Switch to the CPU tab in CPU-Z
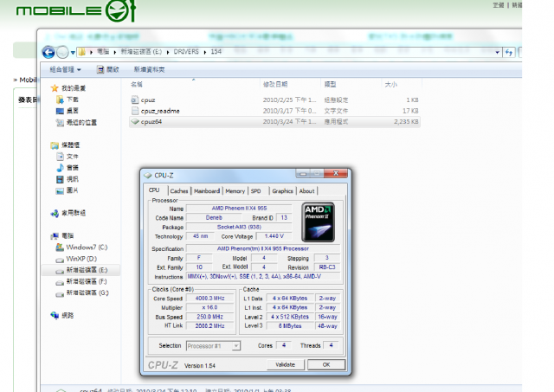This screenshot has height=392, width=554. 154,190
